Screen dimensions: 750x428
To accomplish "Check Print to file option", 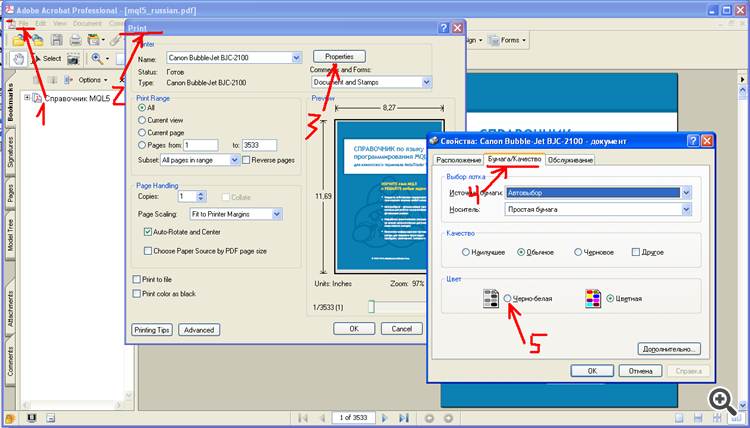I will [137, 279].
